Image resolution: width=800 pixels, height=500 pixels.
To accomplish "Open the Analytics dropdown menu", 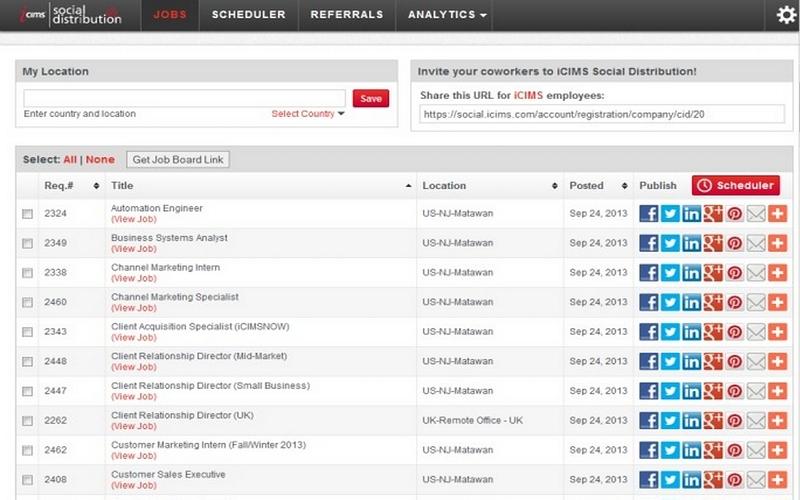I will pyautogui.click(x=448, y=15).
